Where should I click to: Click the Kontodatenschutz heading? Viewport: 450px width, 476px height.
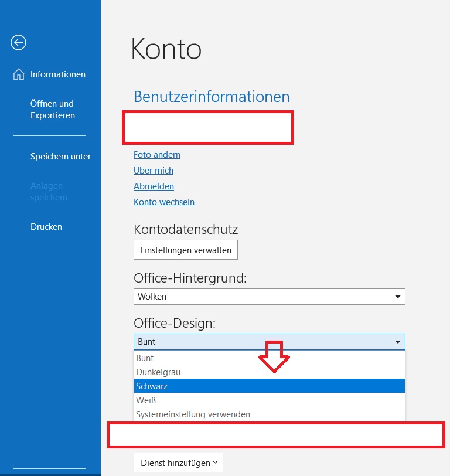[186, 229]
